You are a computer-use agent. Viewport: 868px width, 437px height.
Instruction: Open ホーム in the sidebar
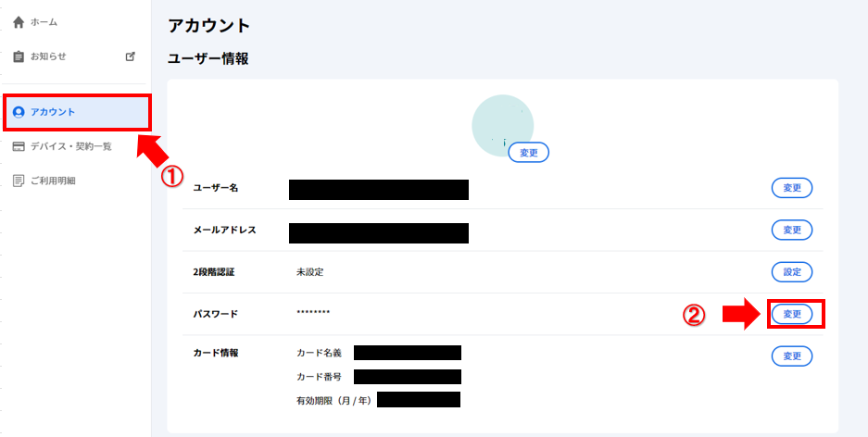click(x=44, y=22)
